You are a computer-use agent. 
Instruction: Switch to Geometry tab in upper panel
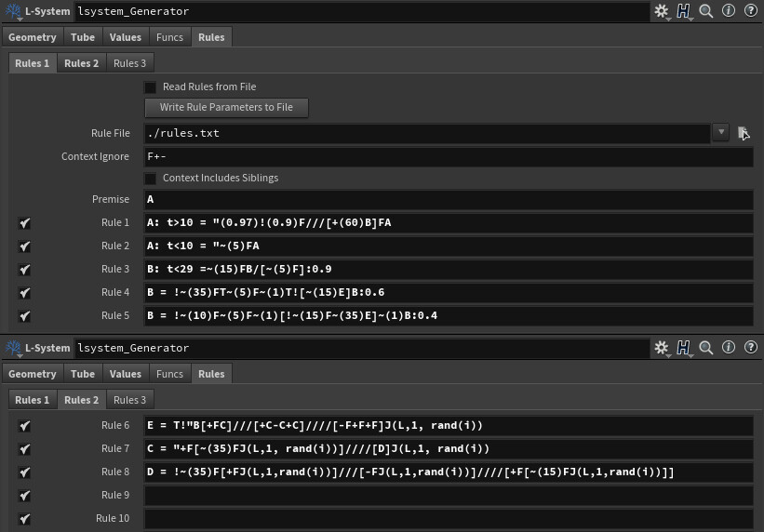click(33, 37)
